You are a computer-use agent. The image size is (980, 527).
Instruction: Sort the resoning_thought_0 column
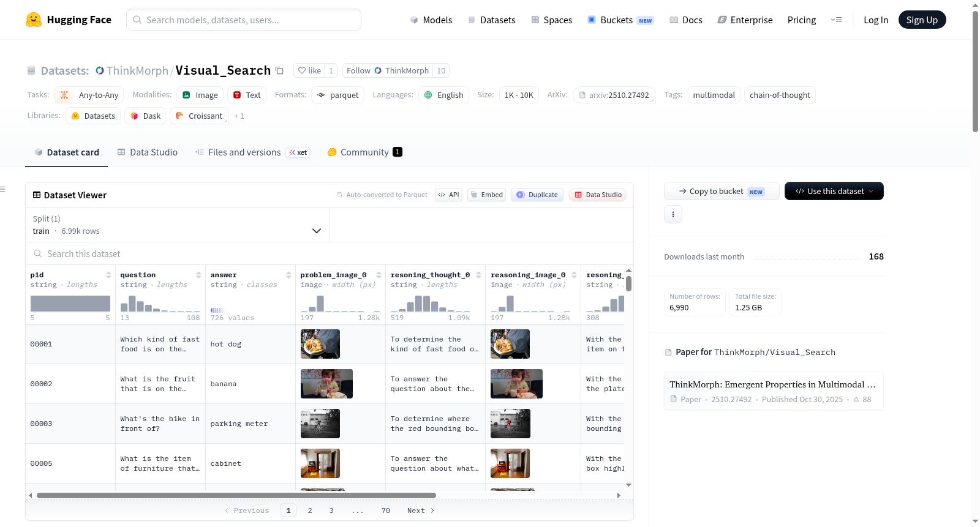pos(478,275)
